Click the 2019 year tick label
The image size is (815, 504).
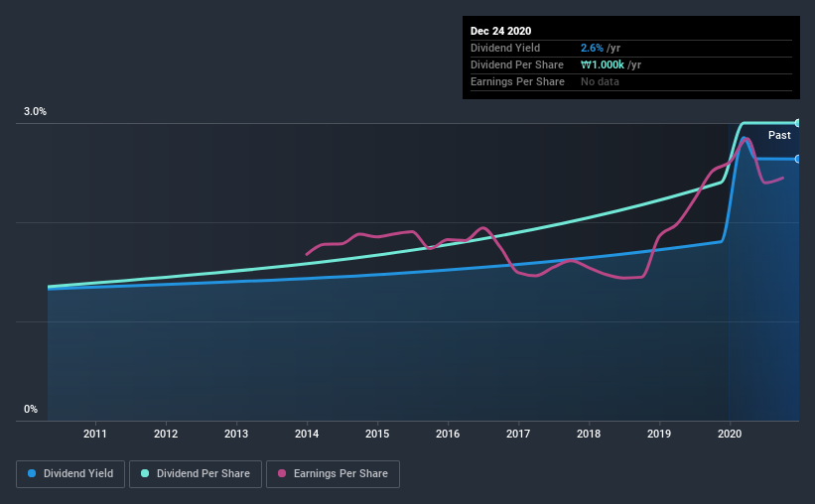pos(659,434)
